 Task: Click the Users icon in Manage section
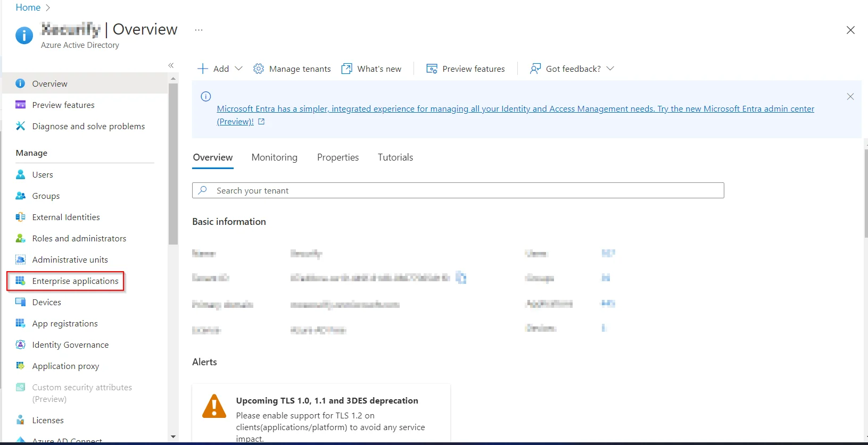click(x=20, y=174)
